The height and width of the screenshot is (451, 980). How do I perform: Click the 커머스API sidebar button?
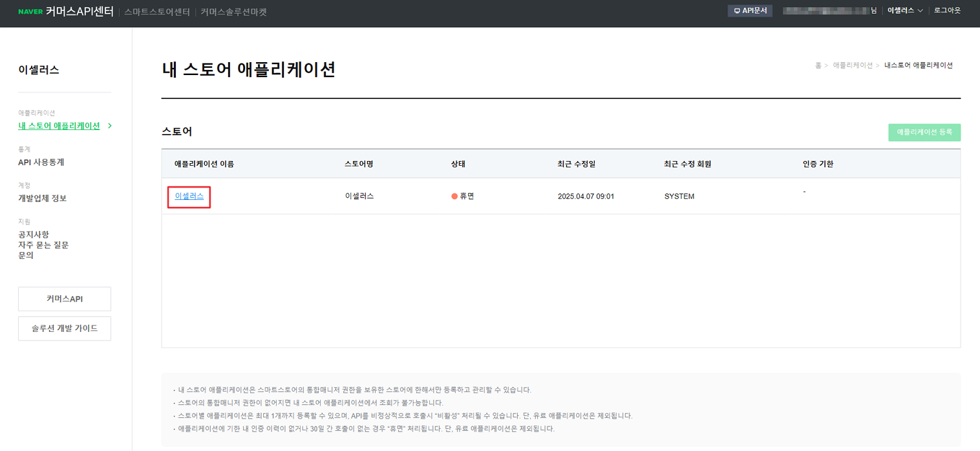[x=65, y=299]
